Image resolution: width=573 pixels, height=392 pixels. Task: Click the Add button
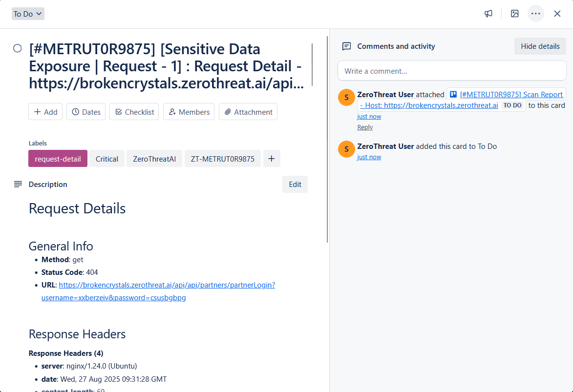coord(45,112)
